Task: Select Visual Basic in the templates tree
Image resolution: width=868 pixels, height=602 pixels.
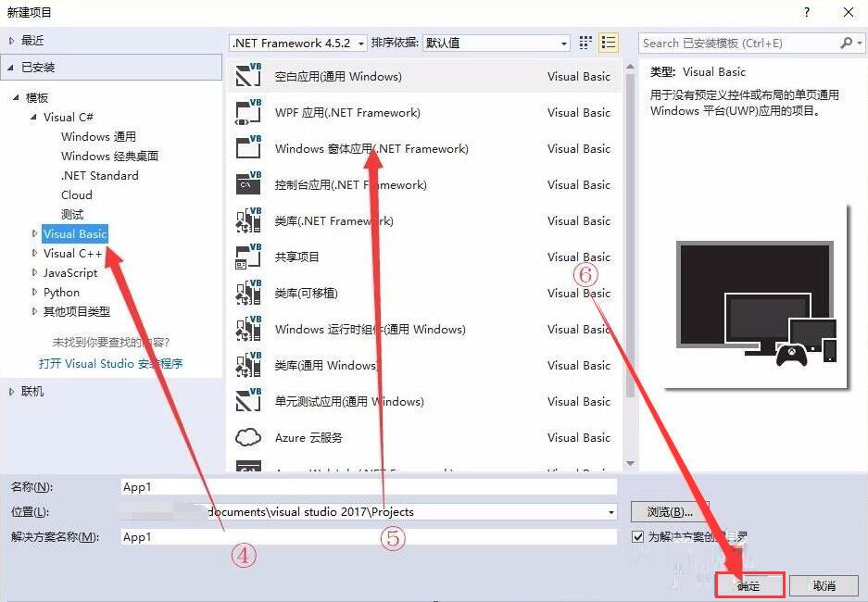Action: point(74,233)
